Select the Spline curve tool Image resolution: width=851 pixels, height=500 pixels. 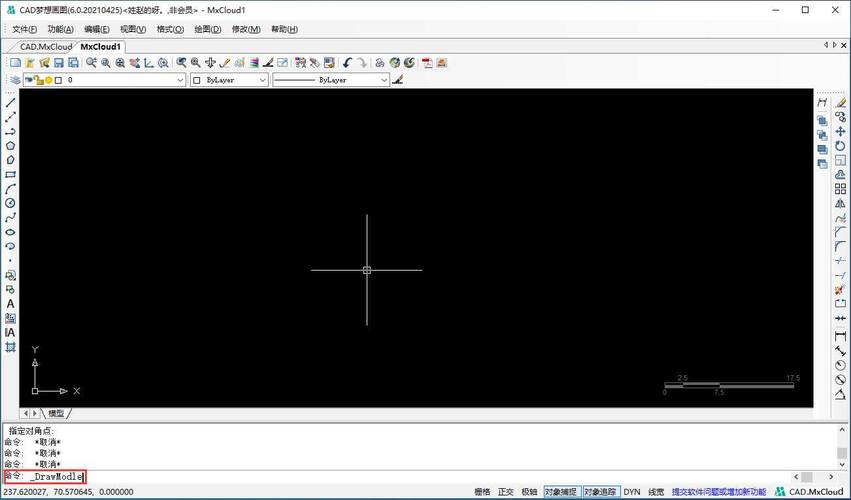coord(10,218)
